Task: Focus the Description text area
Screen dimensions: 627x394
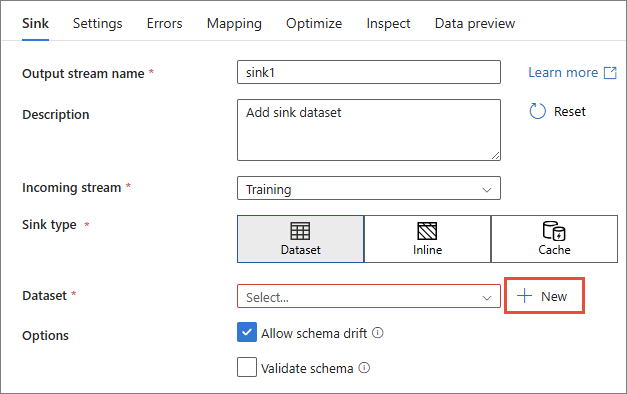Action: [x=369, y=130]
